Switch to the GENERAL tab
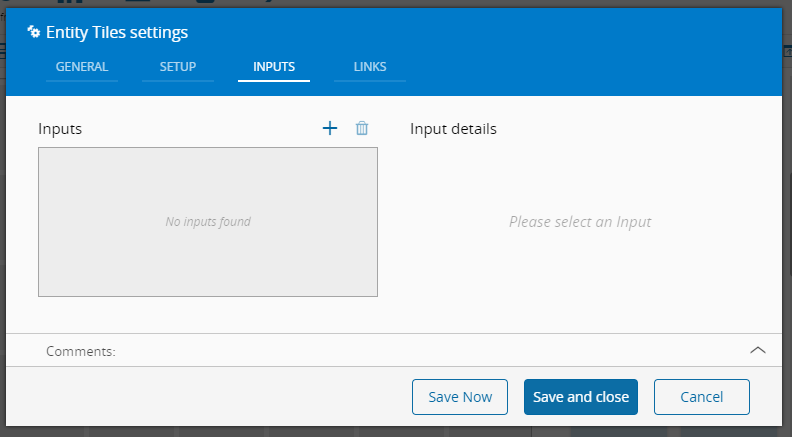Image resolution: width=792 pixels, height=437 pixels. (82, 67)
